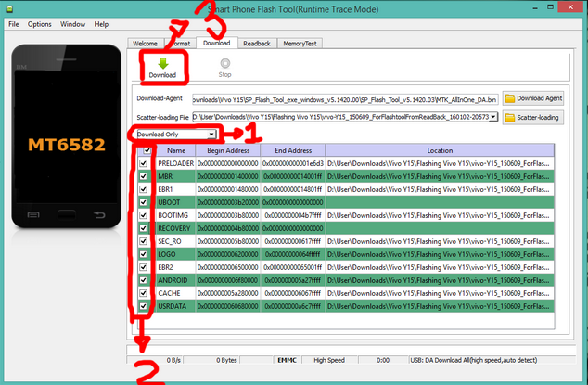Uncheck the SEC_RO checkbox
The image size is (588, 385).
pyautogui.click(x=143, y=241)
